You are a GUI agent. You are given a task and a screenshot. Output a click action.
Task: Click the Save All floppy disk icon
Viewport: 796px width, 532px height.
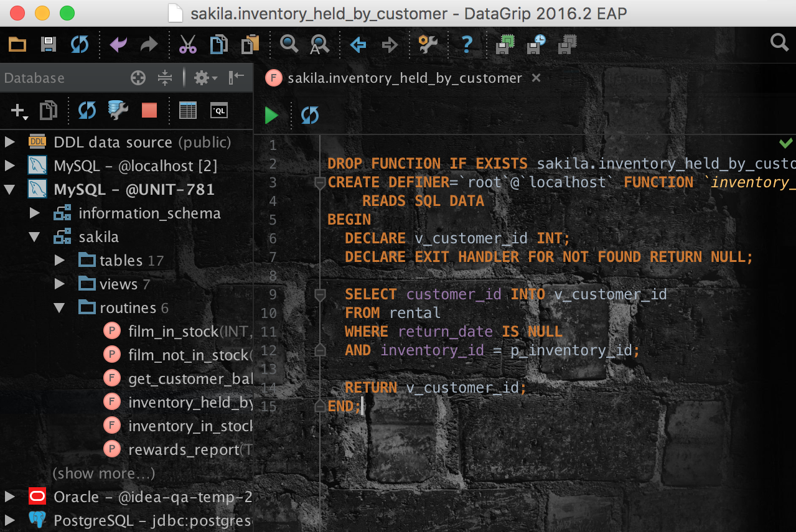[48, 44]
